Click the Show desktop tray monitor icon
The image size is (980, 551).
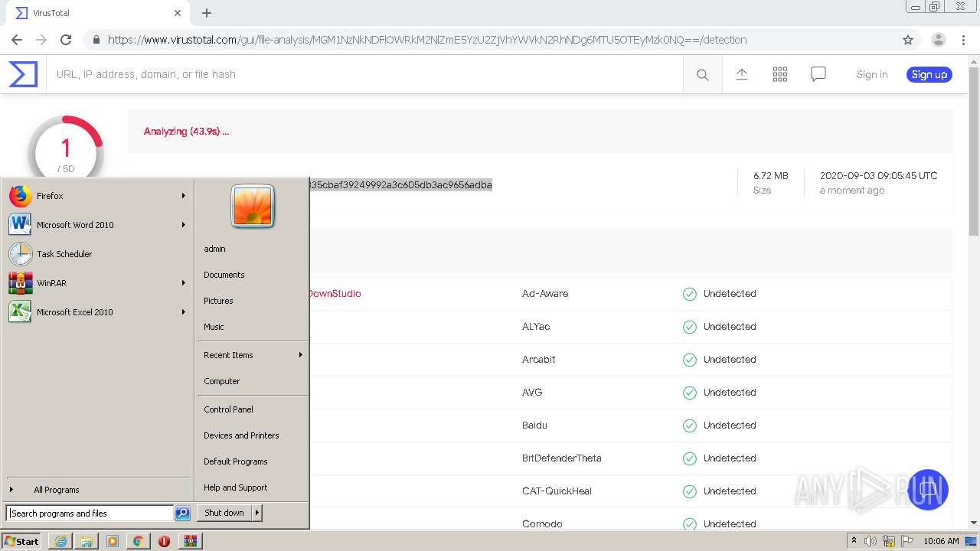pos(971,541)
